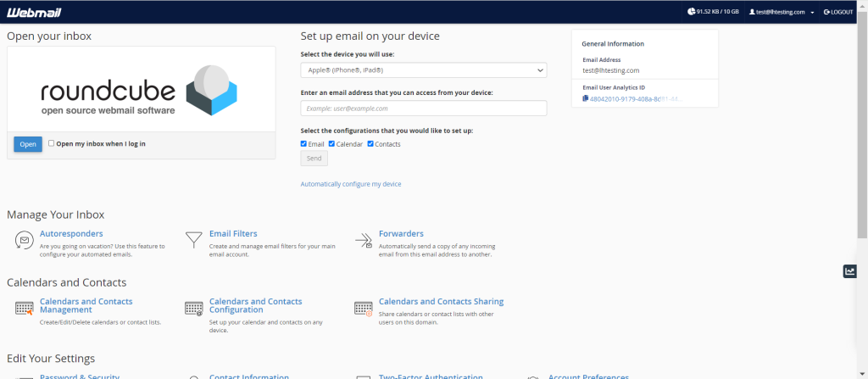Click the Open roundcube button
This screenshot has width=868, height=379.
tap(27, 144)
